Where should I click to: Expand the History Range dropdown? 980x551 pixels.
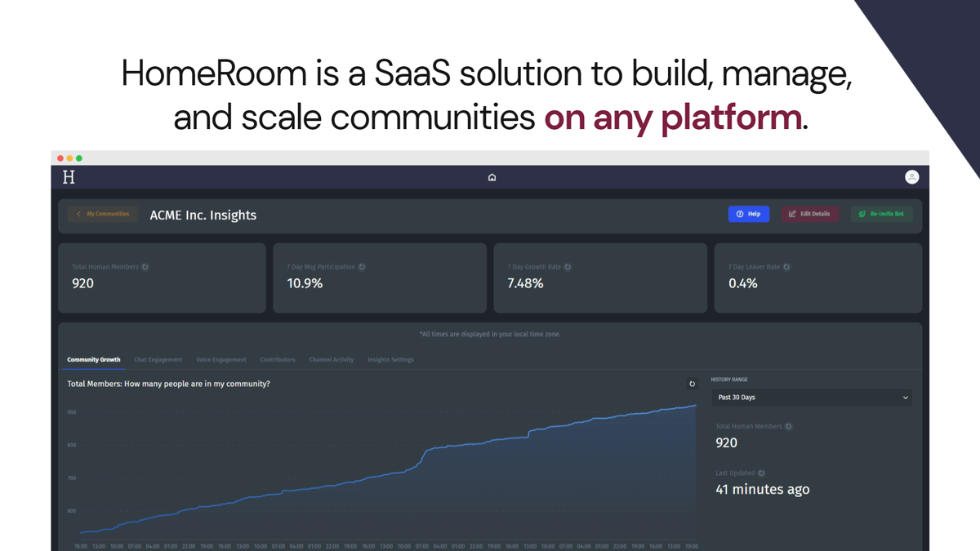811,398
